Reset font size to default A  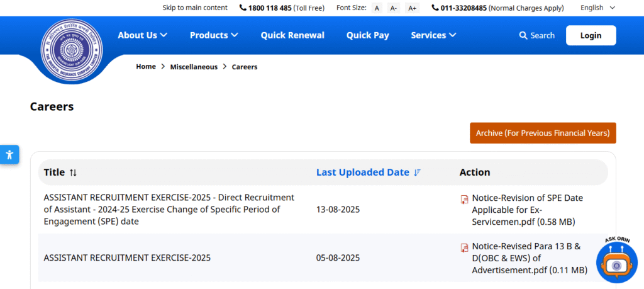click(377, 8)
